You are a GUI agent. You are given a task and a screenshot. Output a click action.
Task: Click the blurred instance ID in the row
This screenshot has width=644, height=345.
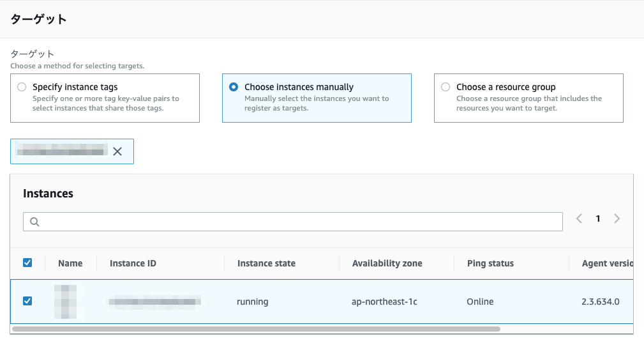[x=153, y=301]
